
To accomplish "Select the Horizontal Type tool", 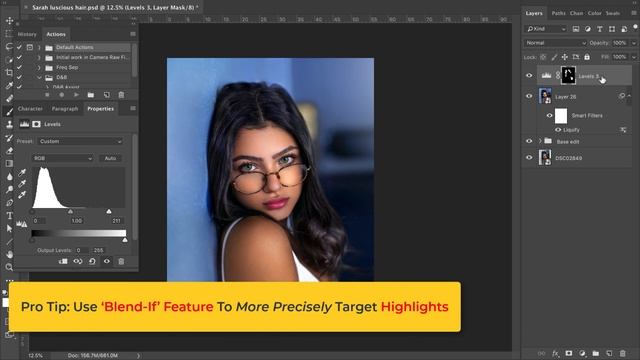I will tap(9, 216).
